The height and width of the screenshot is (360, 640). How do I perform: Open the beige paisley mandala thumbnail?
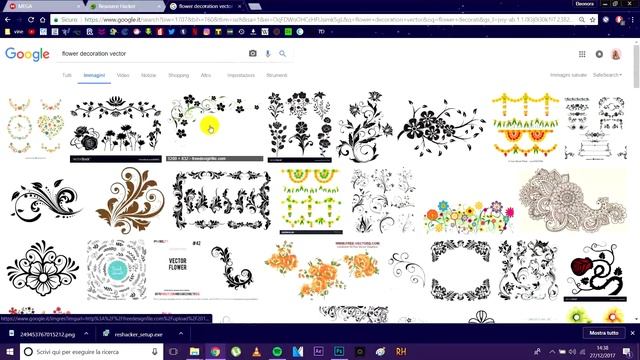[573, 201]
